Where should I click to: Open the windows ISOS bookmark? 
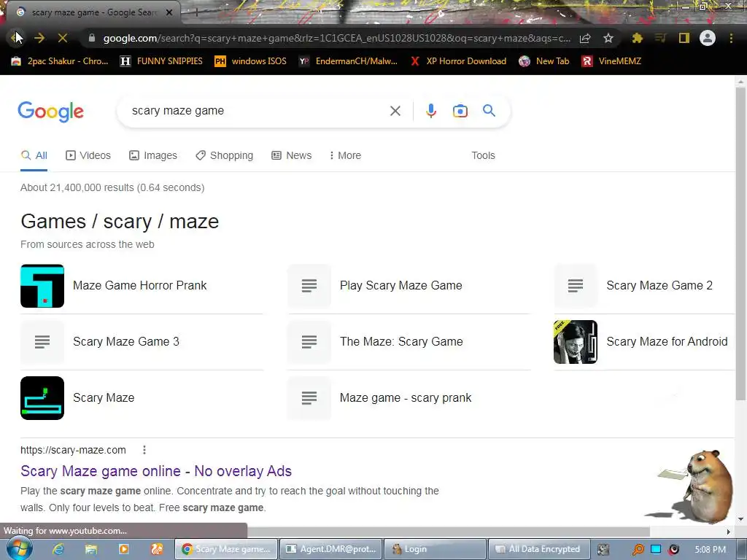pyautogui.click(x=251, y=61)
